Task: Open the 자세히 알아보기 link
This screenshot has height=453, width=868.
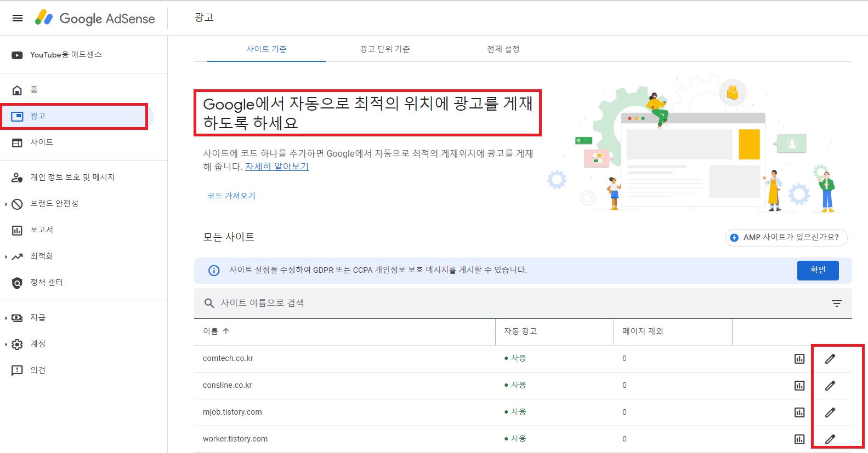Action: pyautogui.click(x=277, y=167)
